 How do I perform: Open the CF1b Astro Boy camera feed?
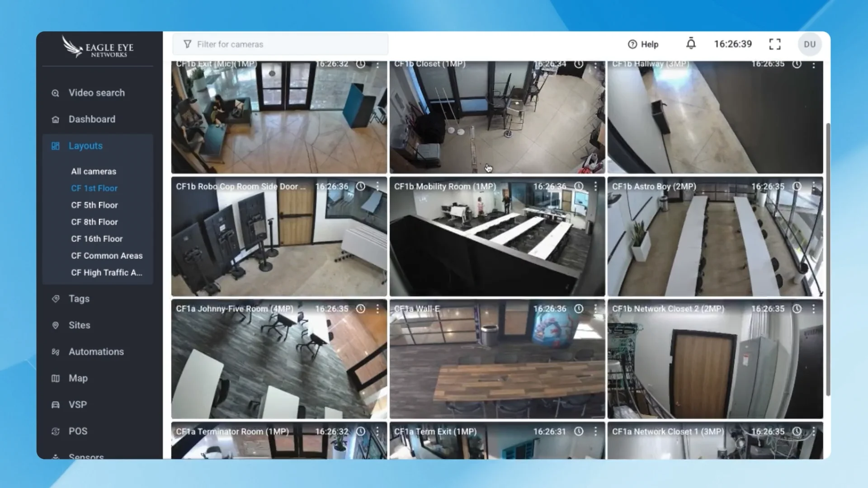[x=715, y=237]
